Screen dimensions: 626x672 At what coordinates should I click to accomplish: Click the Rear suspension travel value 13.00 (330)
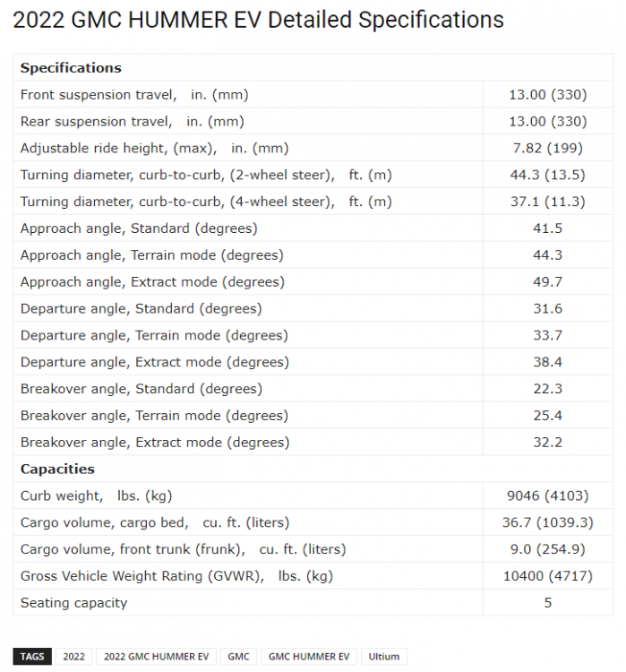pyautogui.click(x=548, y=122)
